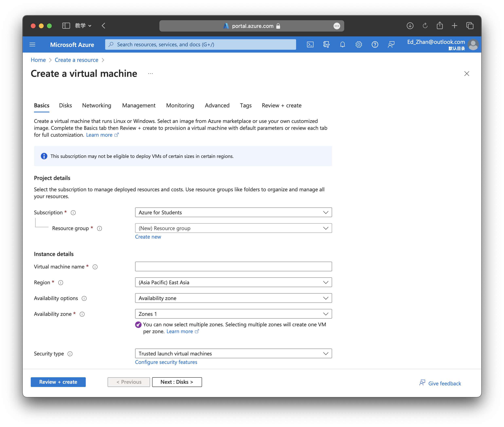
Task: Click Create new resource group link
Action: coord(148,237)
